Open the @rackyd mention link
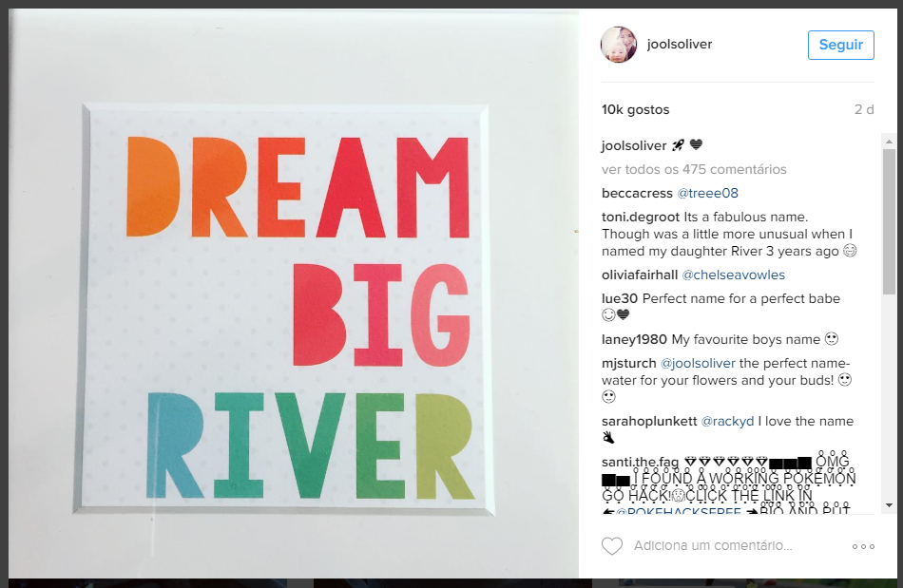This screenshot has height=588, width=903. click(x=727, y=421)
